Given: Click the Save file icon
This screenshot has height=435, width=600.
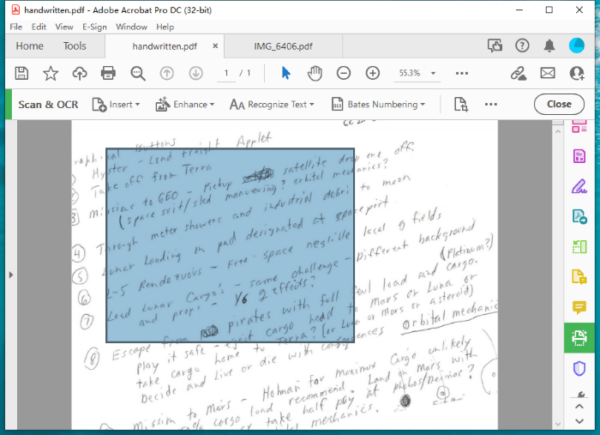Looking at the screenshot, I should 21,73.
